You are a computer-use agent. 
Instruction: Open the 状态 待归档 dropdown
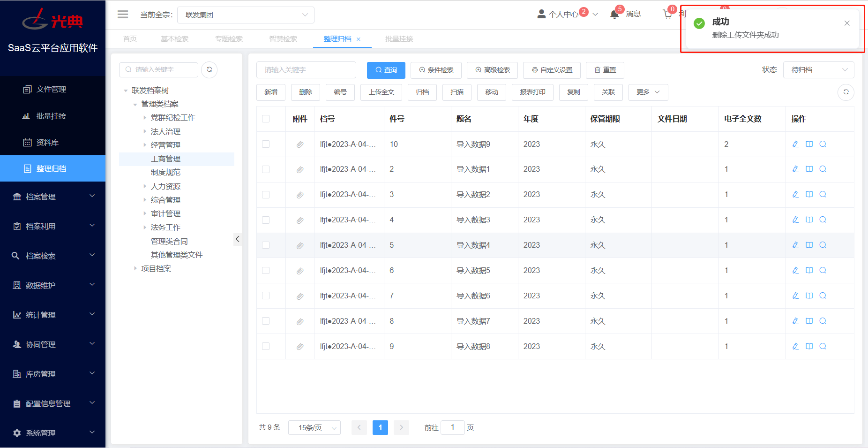tap(818, 70)
